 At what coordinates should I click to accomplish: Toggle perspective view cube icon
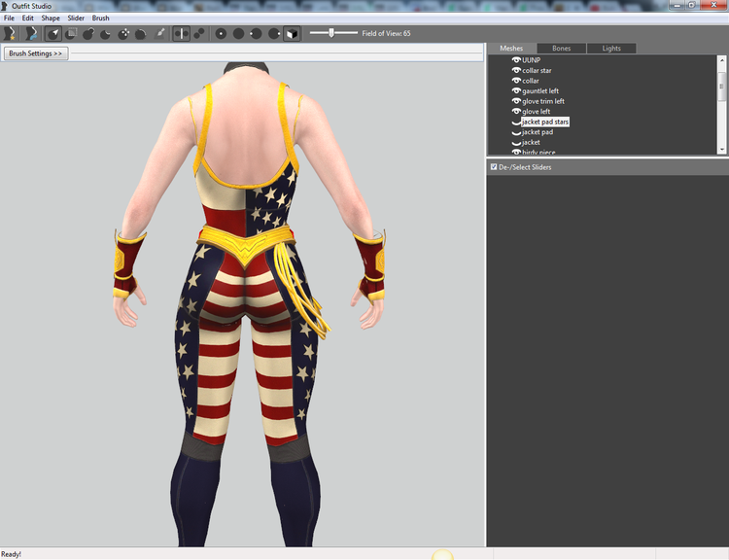[x=292, y=33]
